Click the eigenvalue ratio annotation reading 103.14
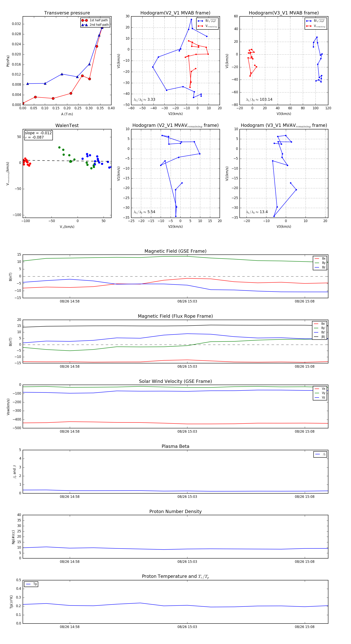 click(259, 100)
